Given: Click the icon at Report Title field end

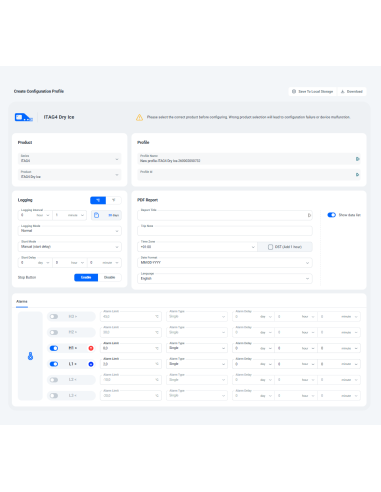Looking at the screenshot, I should tap(309, 215).
